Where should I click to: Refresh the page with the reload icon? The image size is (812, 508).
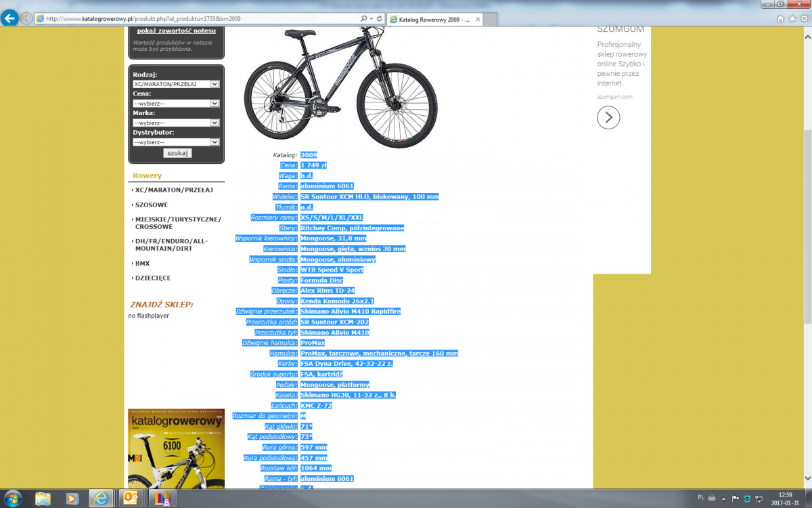379,18
